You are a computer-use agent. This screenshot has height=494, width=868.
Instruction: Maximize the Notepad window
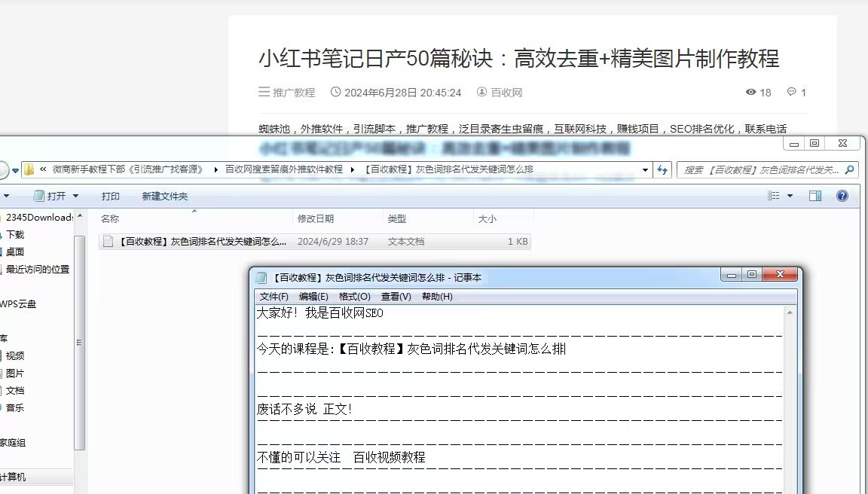752,275
